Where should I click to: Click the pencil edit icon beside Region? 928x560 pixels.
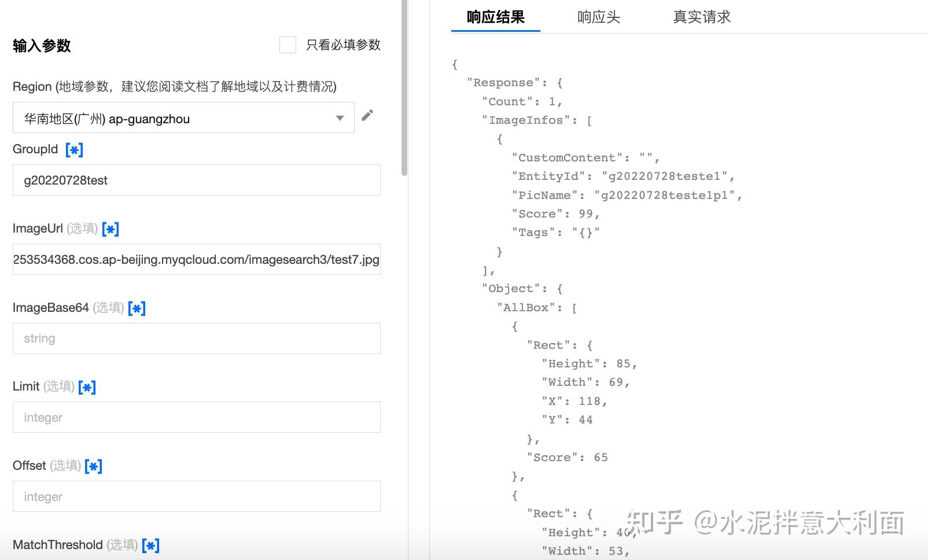[x=367, y=115]
